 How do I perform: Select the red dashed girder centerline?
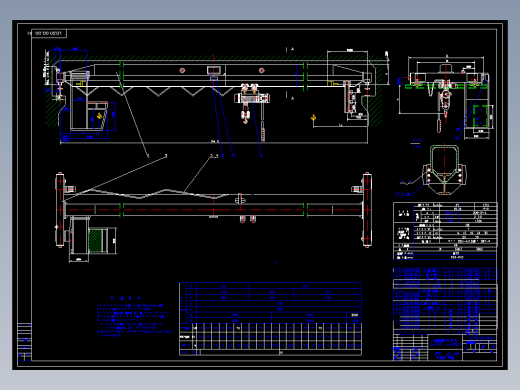pyautogui.click(x=213, y=210)
